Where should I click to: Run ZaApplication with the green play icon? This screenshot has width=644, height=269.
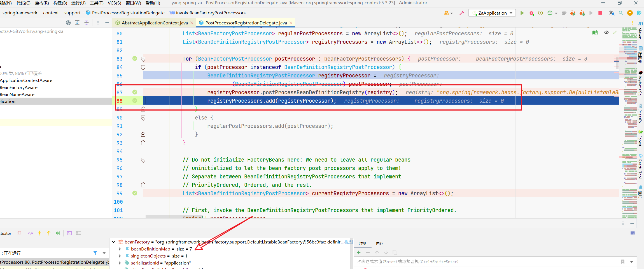click(522, 13)
